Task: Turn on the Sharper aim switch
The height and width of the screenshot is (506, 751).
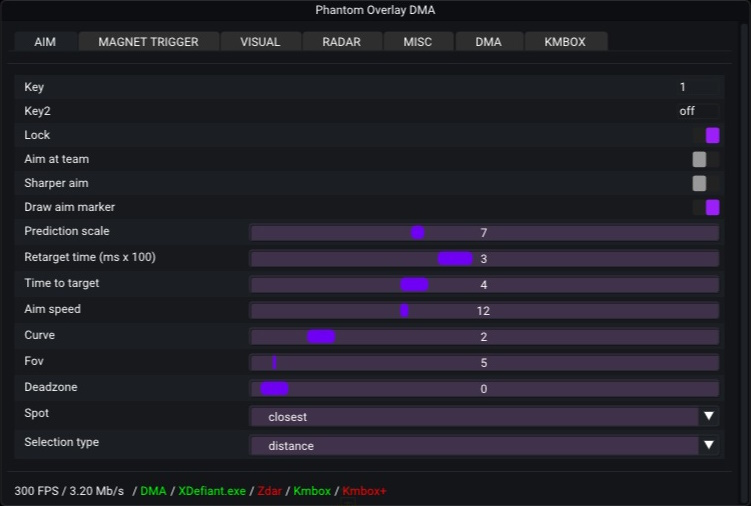Action: (706, 183)
